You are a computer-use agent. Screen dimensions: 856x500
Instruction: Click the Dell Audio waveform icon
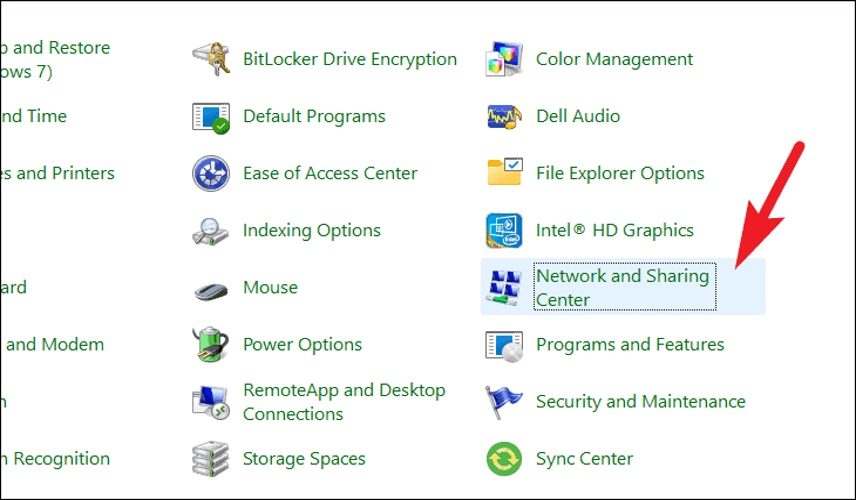click(x=504, y=117)
